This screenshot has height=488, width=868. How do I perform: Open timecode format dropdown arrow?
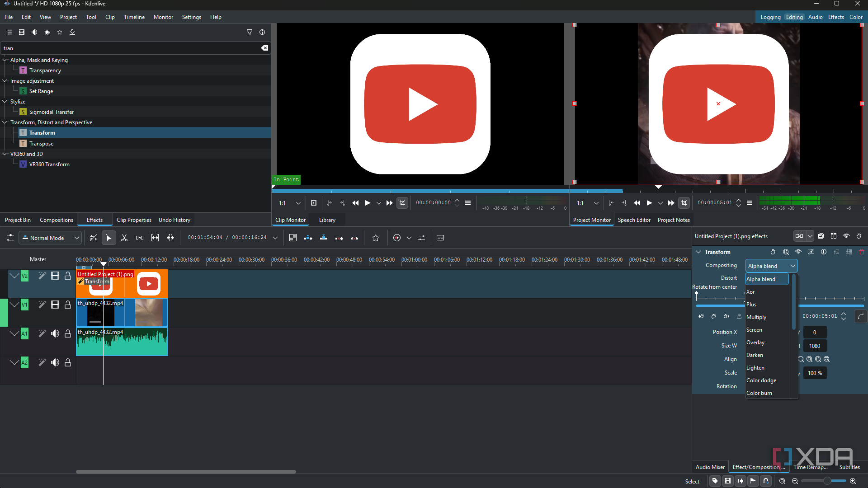[x=275, y=238]
